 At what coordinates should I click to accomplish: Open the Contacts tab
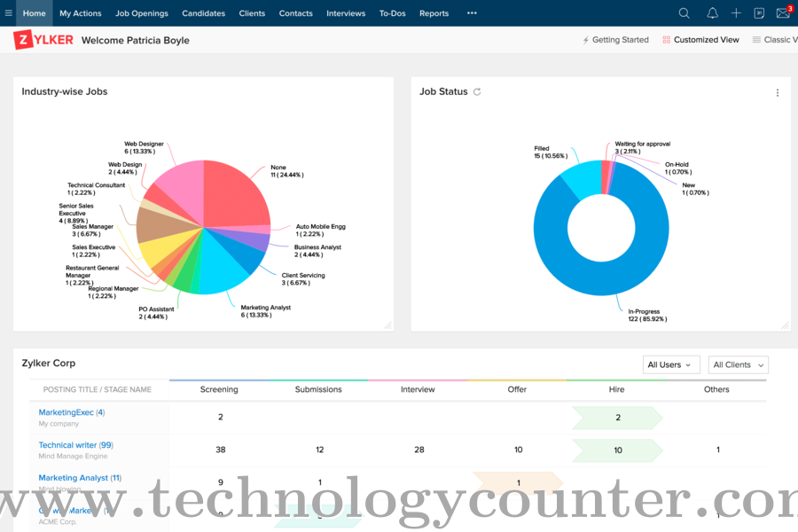pyautogui.click(x=295, y=13)
